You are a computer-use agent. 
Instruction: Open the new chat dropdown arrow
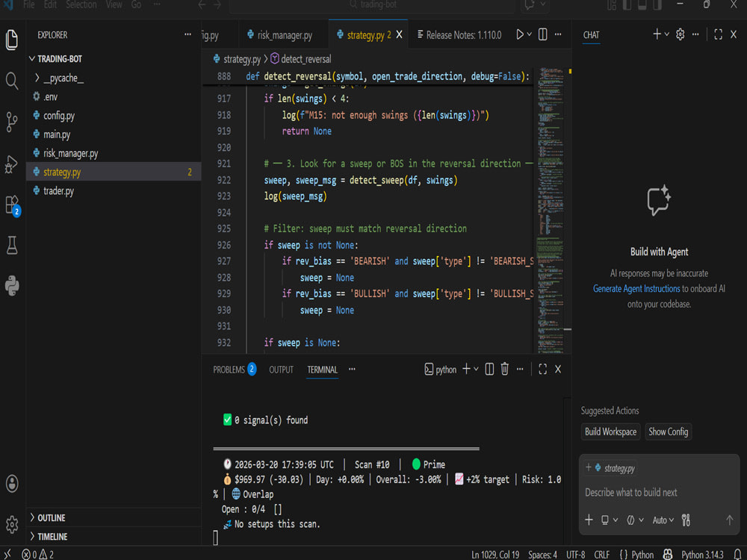[x=667, y=34]
